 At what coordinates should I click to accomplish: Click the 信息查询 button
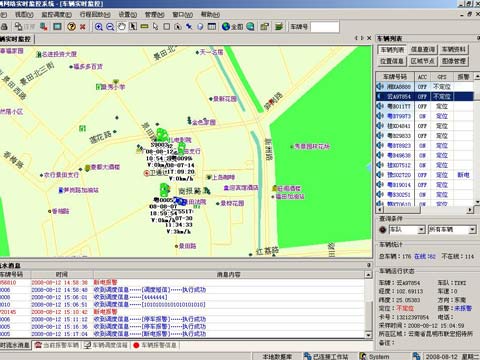coord(423,50)
